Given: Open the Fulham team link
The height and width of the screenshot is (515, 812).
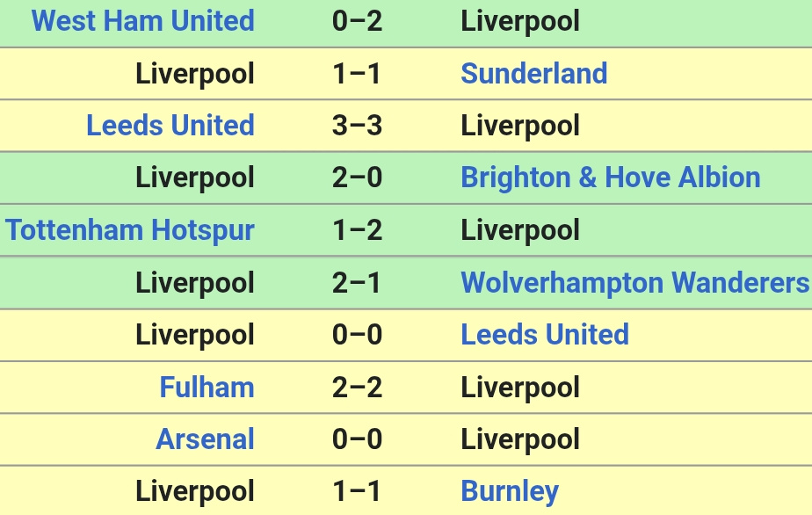Looking at the screenshot, I should [x=207, y=387].
